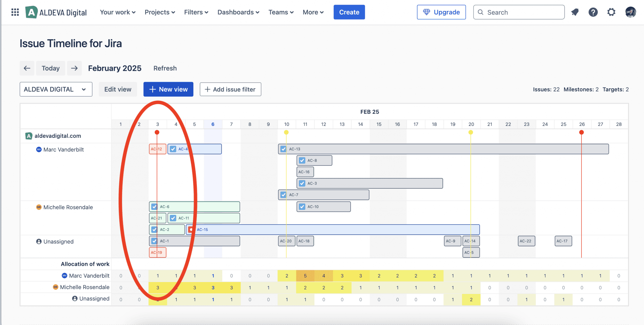Open the ALDEVA DIGITAL view dropdown
The height and width of the screenshot is (325, 644).
tap(56, 89)
